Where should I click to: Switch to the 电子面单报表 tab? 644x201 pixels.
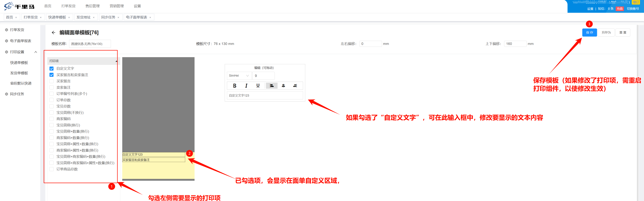point(137,17)
